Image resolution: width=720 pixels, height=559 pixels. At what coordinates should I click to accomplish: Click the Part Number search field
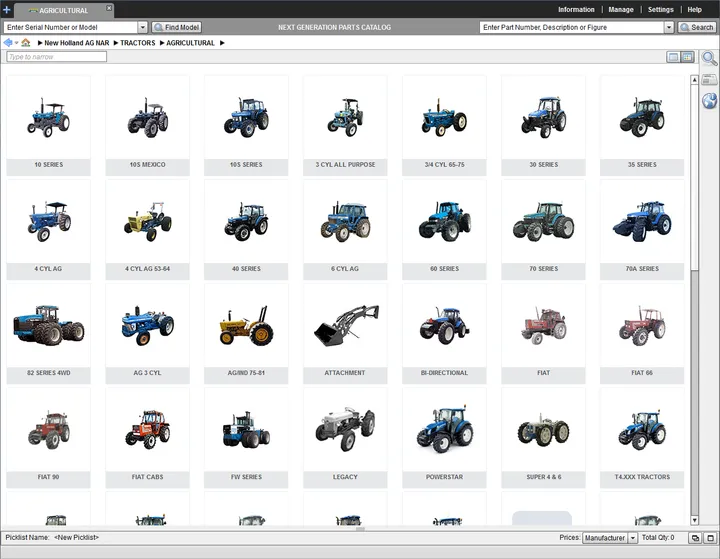572,27
